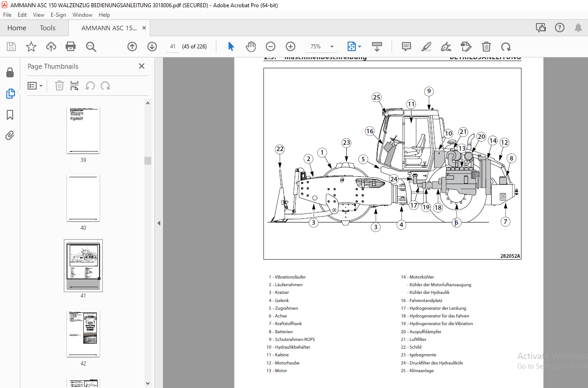Go to next page arrow

(152, 47)
